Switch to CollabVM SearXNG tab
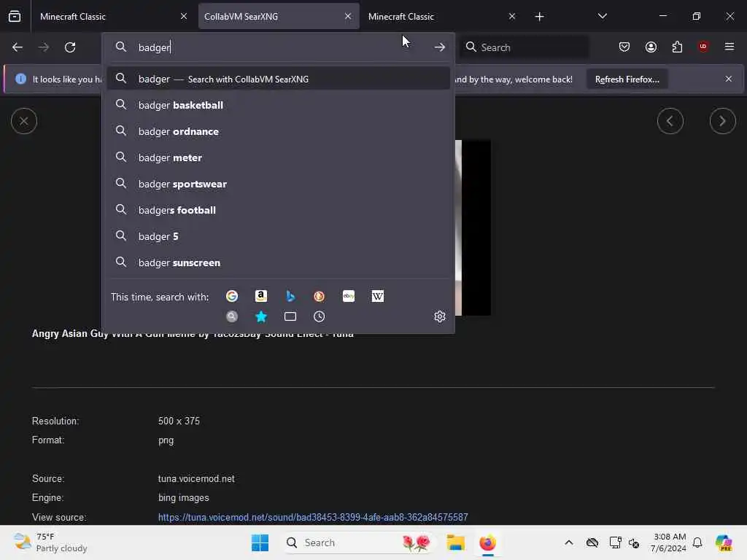The image size is (747, 560). click(279, 17)
